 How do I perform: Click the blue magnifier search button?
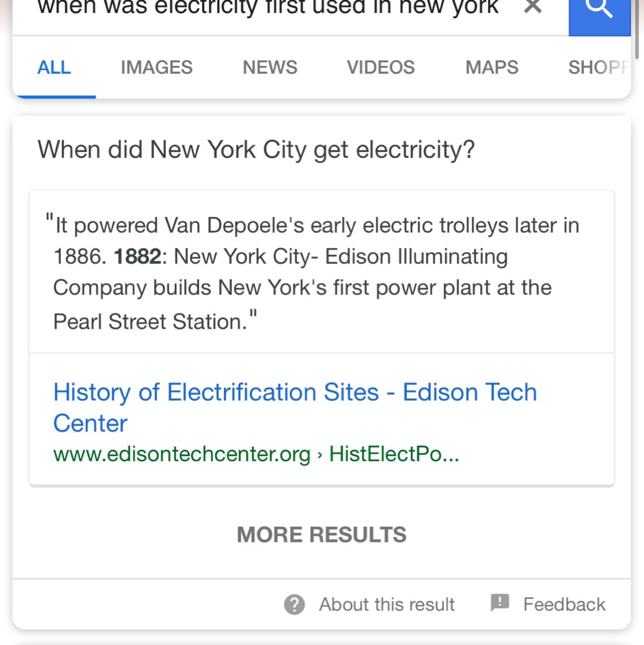point(599,11)
